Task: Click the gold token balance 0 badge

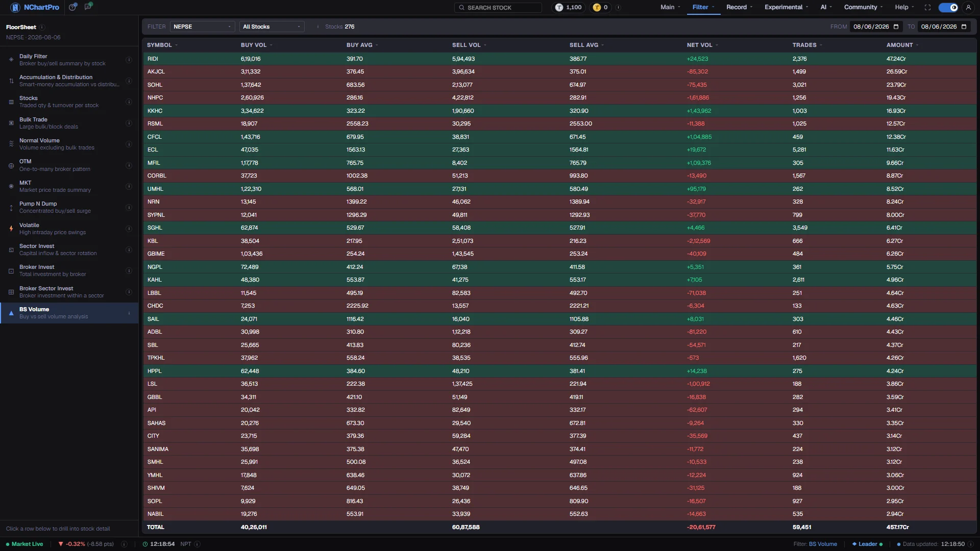Action: click(x=600, y=7)
